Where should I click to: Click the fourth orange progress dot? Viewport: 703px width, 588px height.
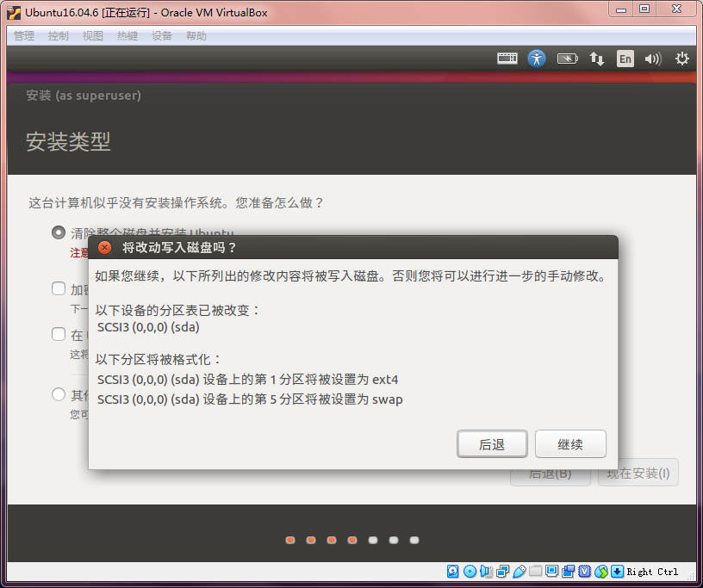pos(352,540)
